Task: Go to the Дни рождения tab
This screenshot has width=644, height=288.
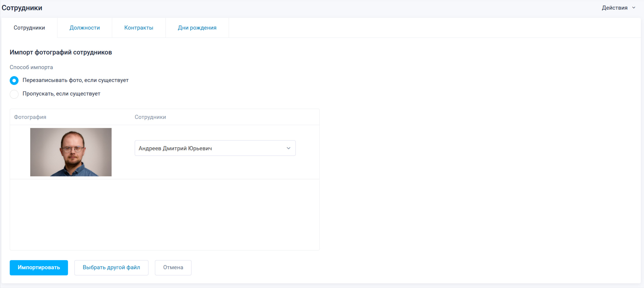Action: click(x=197, y=28)
